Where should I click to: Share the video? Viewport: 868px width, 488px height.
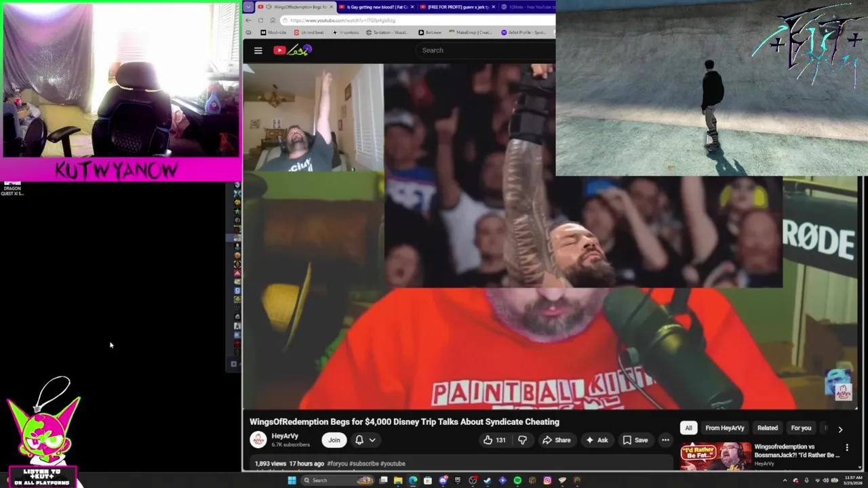[556, 440]
